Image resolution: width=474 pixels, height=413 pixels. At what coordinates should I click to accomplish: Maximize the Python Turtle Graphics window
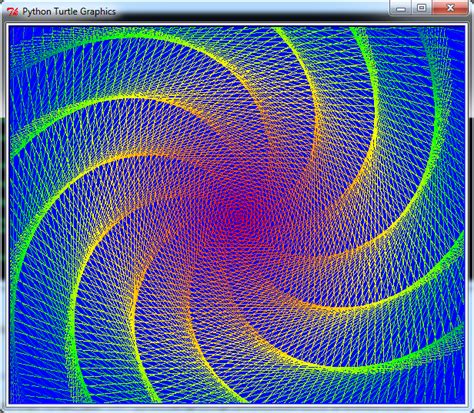422,8
